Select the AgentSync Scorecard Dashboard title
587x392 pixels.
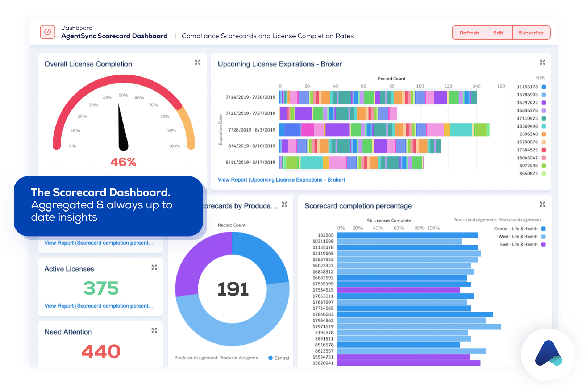click(114, 36)
